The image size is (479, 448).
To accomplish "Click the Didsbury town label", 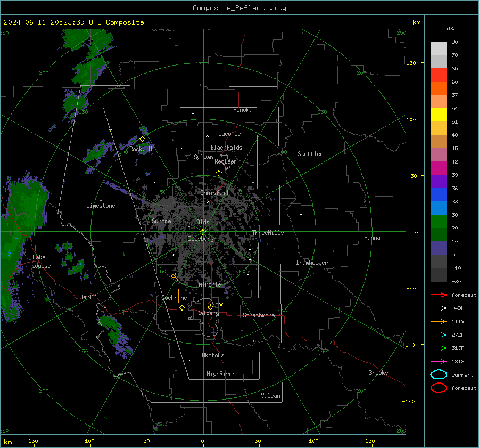I will pos(201,239).
